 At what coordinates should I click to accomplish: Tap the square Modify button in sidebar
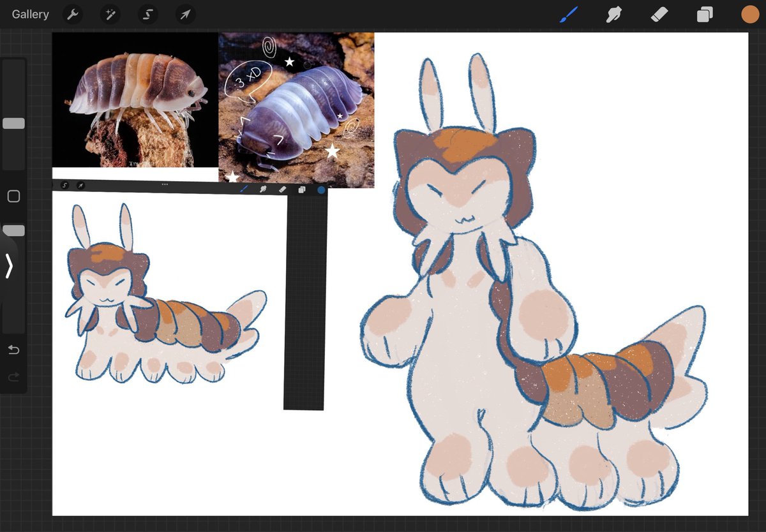(x=13, y=196)
